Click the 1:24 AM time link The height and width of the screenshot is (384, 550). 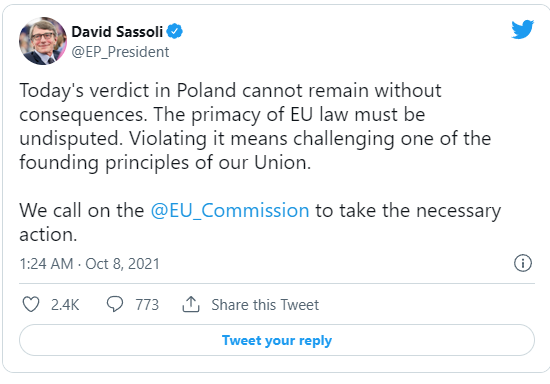tap(46, 264)
